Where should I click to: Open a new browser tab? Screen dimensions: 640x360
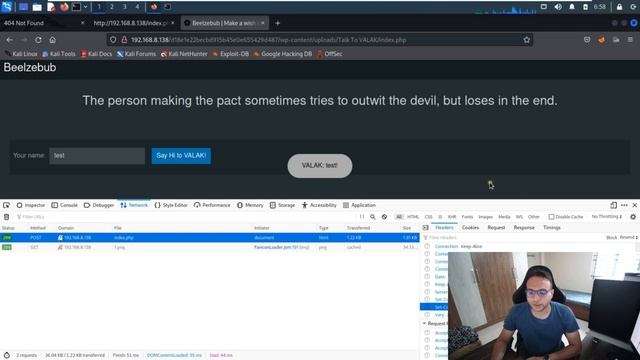[x=278, y=23]
